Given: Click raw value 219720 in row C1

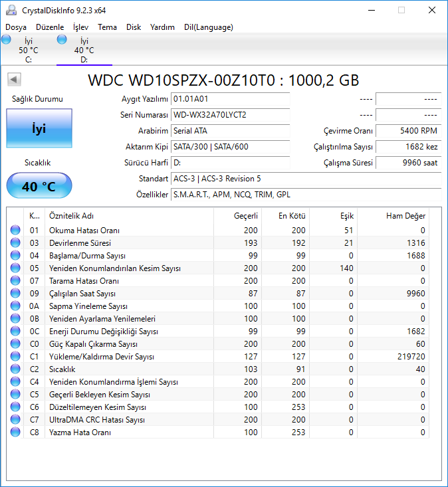Looking at the screenshot, I should (x=411, y=357).
